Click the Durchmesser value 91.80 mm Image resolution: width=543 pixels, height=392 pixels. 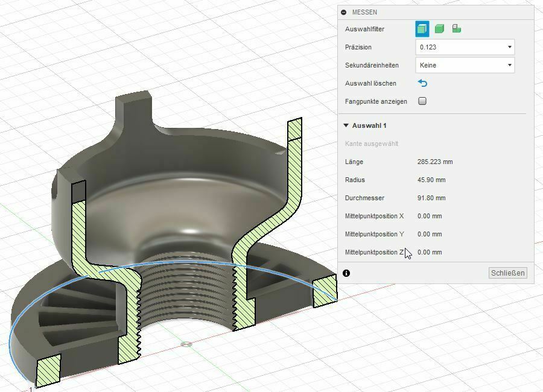point(433,198)
